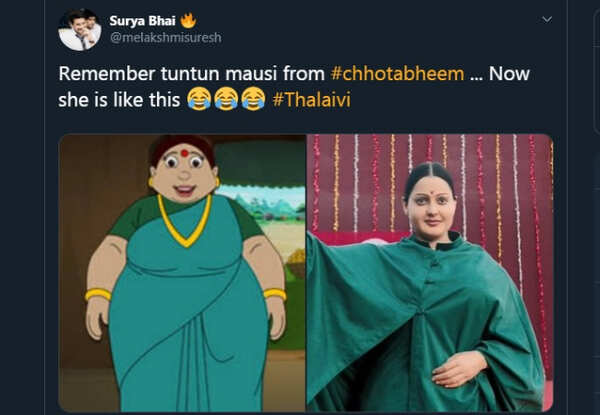Visit the @melakshmisuresh handle link
The width and height of the screenshot is (600, 415).
click(x=165, y=37)
